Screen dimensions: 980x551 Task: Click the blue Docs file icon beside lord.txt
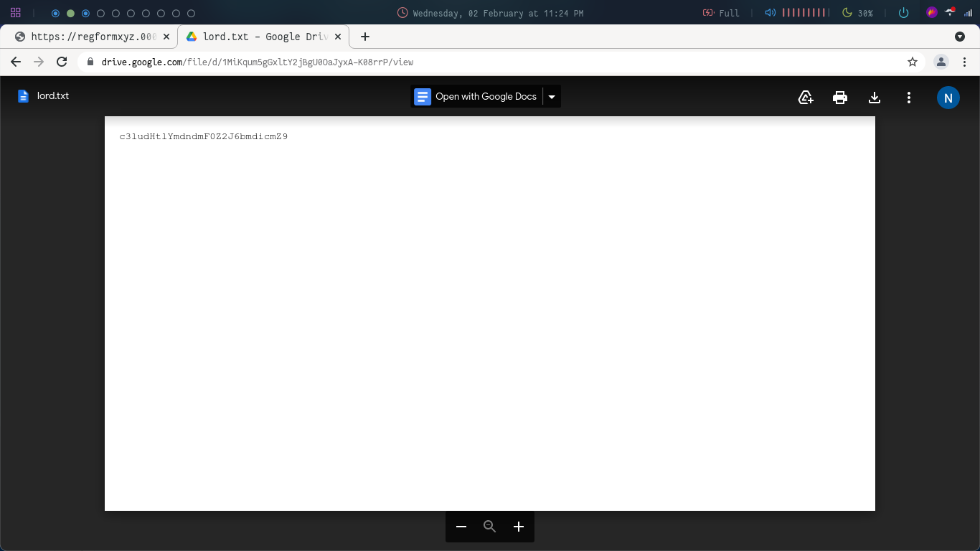coord(23,96)
